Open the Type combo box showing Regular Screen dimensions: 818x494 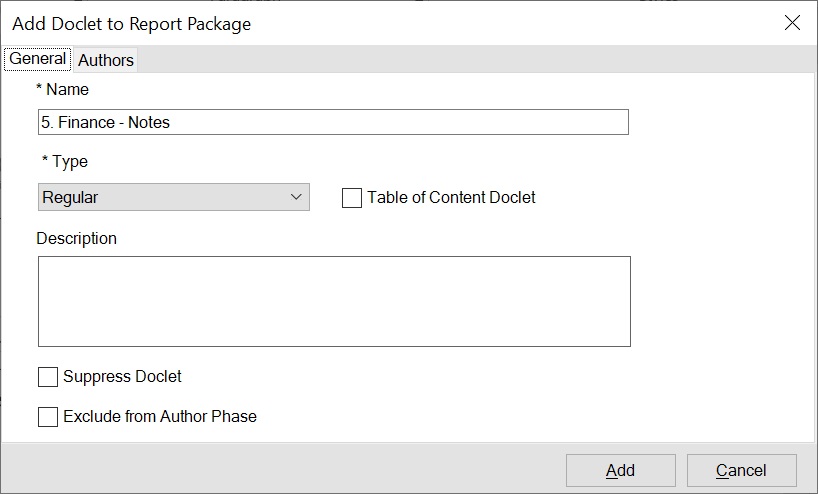(173, 197)
